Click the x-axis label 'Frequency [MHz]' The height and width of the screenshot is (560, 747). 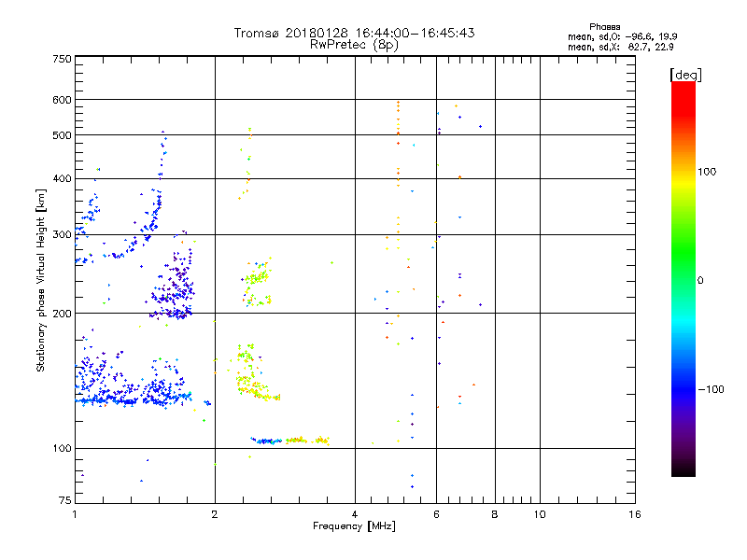pos(354,526)
